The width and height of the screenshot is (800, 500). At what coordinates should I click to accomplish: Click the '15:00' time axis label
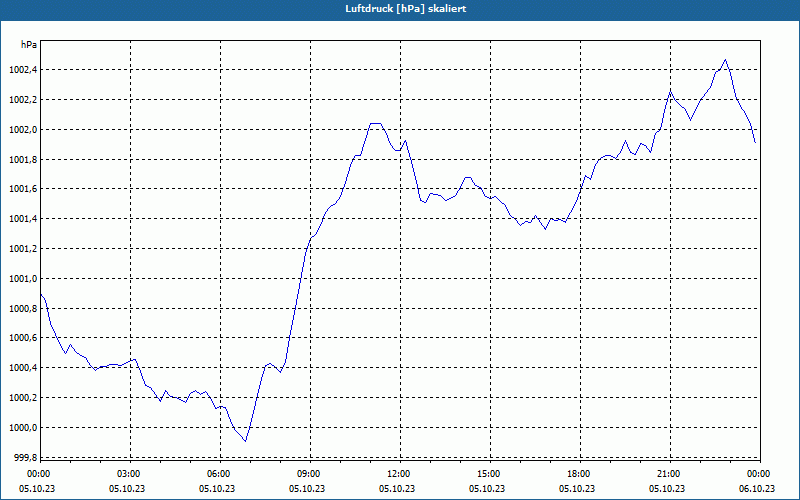pyautogui.click(x=488, y=474)
